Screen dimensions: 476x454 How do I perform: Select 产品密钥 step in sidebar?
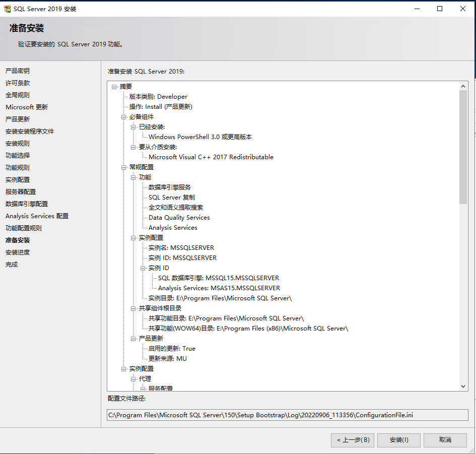pyautogui.click(x=17, y=71)
